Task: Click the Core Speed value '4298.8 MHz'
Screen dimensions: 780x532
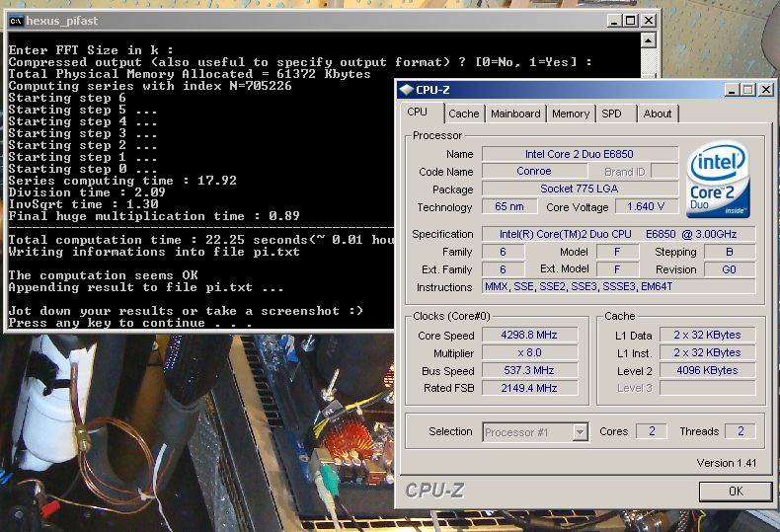Action: (529, 336)
